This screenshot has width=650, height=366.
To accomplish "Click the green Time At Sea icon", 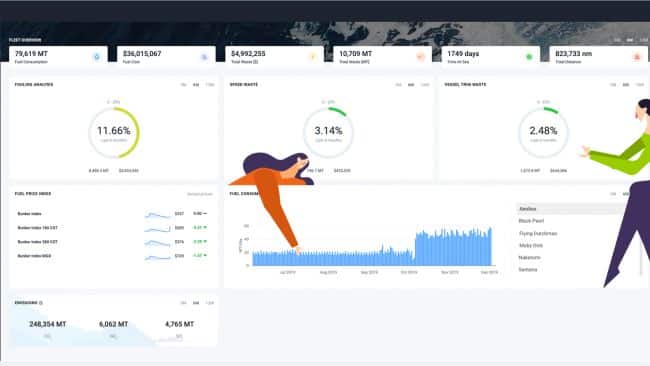I will coord(529,57).
